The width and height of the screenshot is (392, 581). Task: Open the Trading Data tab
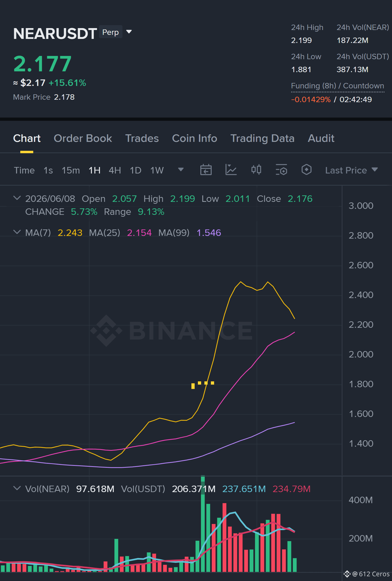[262, 138]
